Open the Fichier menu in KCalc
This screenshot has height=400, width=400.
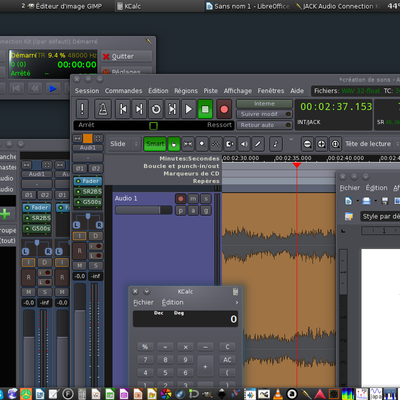pos(143,302)
